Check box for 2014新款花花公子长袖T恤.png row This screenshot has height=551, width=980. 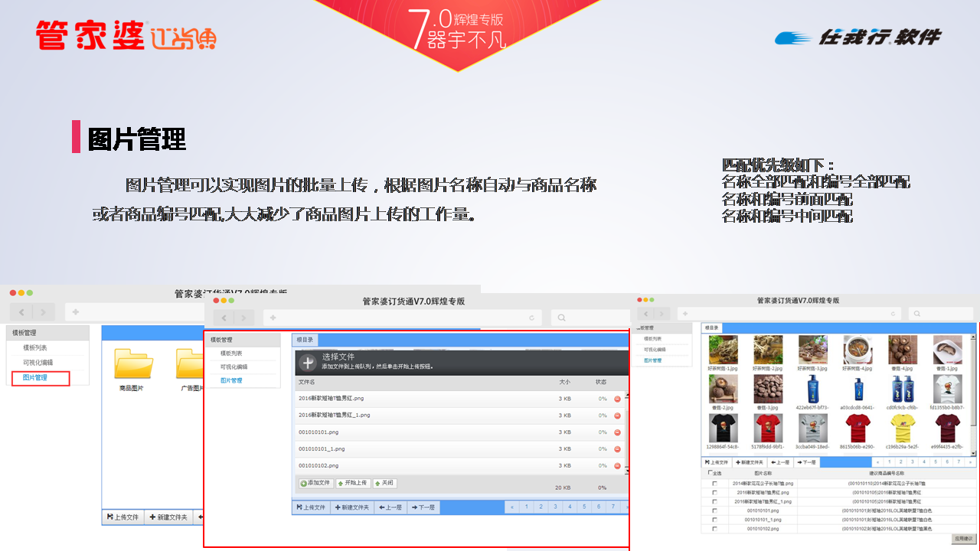pos(715,484)
